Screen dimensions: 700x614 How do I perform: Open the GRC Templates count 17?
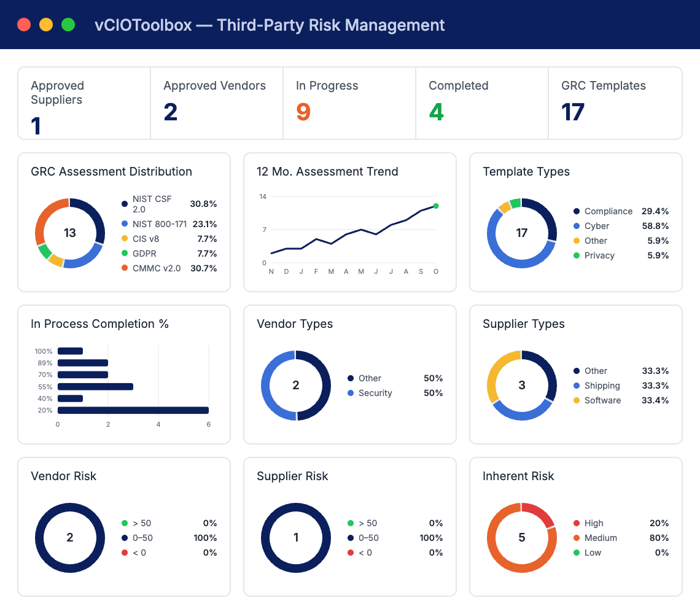click(x=573, y=112)
